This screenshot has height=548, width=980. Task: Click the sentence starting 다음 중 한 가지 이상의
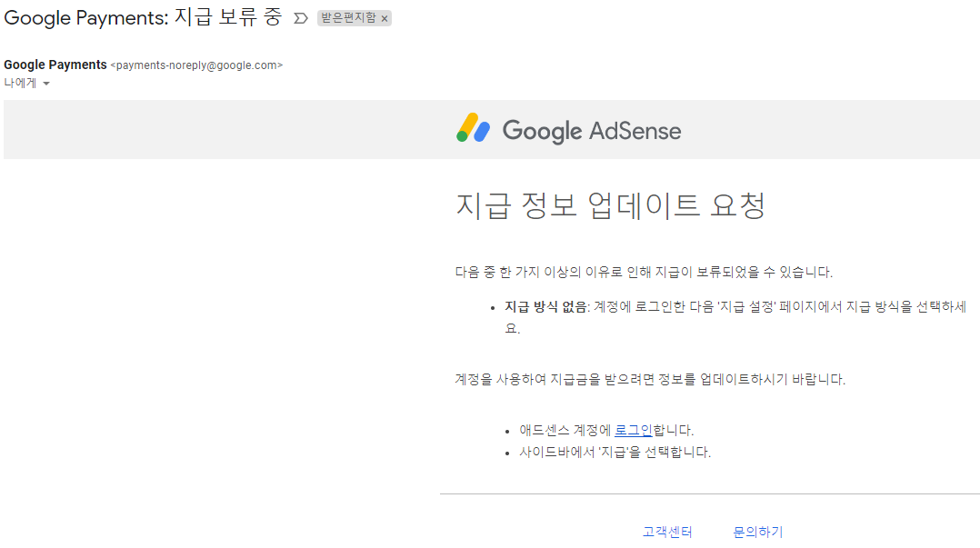pos(644,272)
